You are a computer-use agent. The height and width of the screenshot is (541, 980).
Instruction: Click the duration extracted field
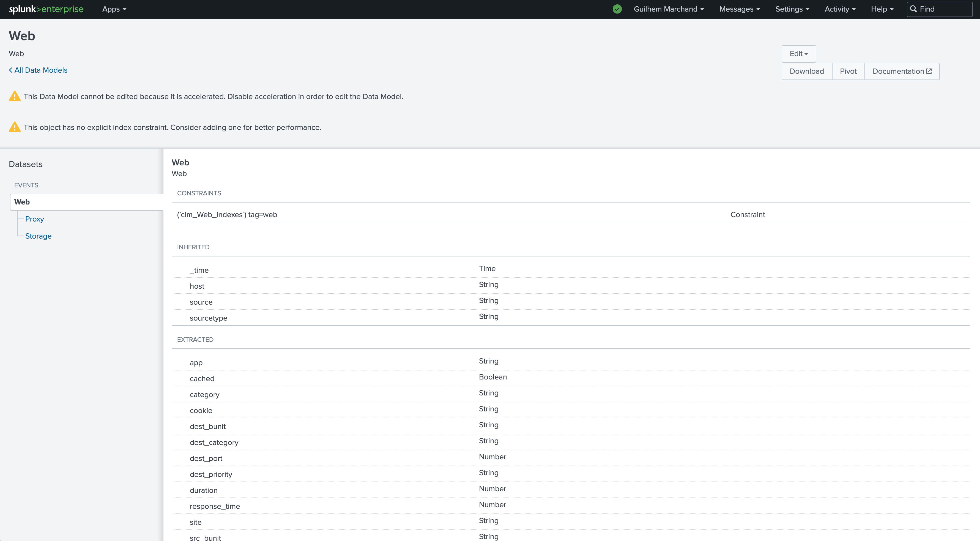[204, 490]
